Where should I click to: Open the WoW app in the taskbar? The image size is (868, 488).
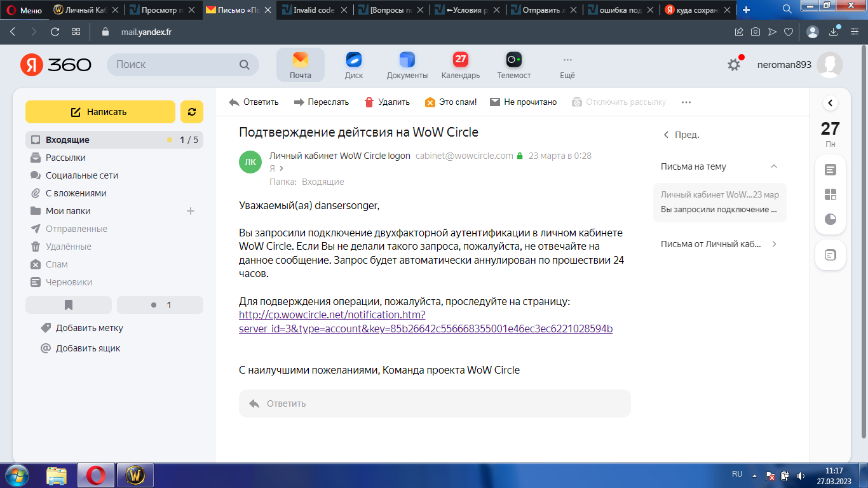point(135,475)
